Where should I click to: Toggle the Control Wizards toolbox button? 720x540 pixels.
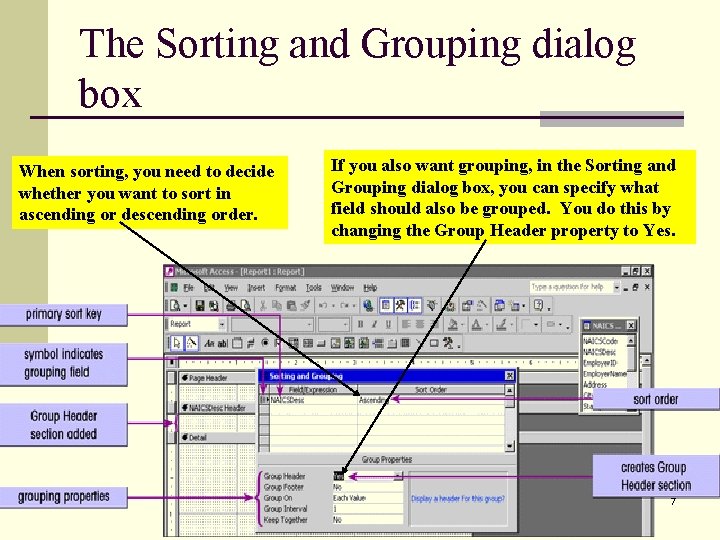[x=191, y=343]
